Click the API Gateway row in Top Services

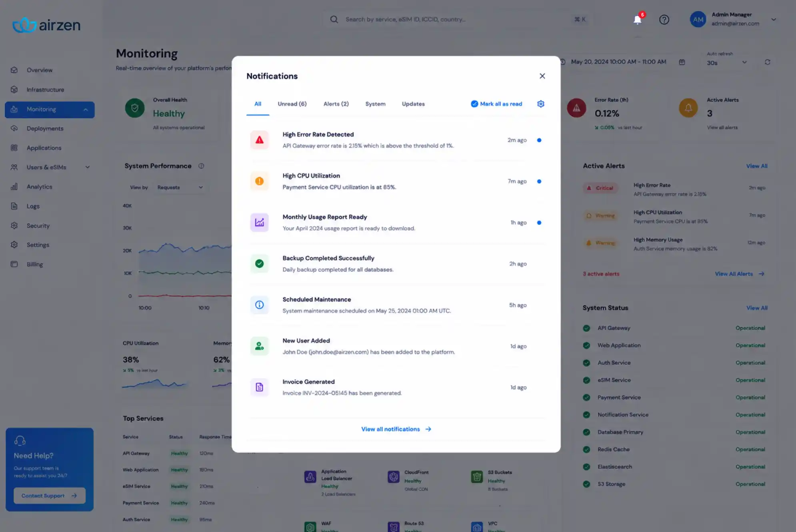click(176, 453)
